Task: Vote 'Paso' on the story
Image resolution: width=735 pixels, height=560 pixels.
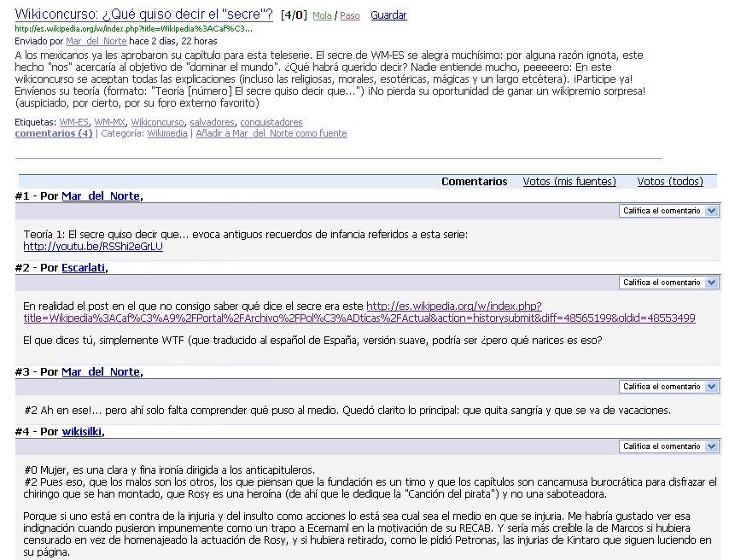Action: click(x=350, y=15)
